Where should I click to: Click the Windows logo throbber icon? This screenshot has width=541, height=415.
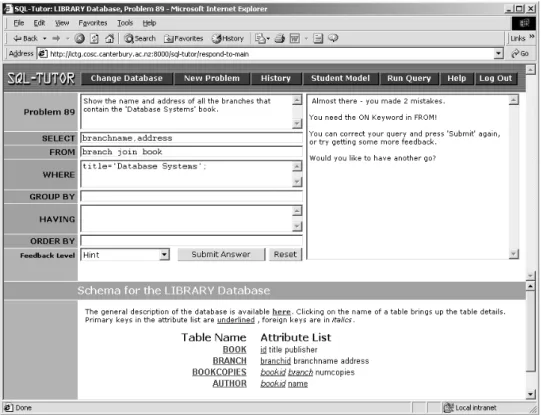point(524,23)
